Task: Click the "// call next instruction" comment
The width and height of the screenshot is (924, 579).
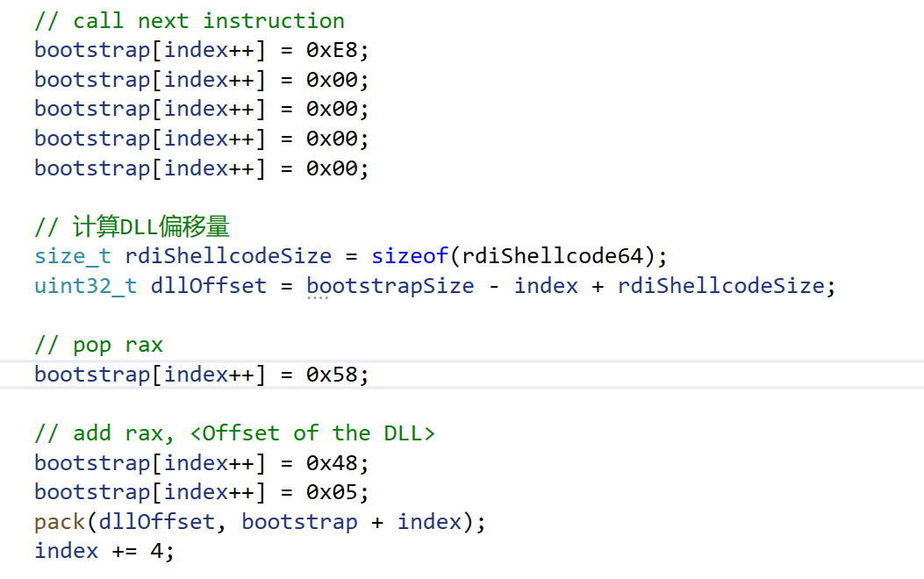Action: click(190, 21)
